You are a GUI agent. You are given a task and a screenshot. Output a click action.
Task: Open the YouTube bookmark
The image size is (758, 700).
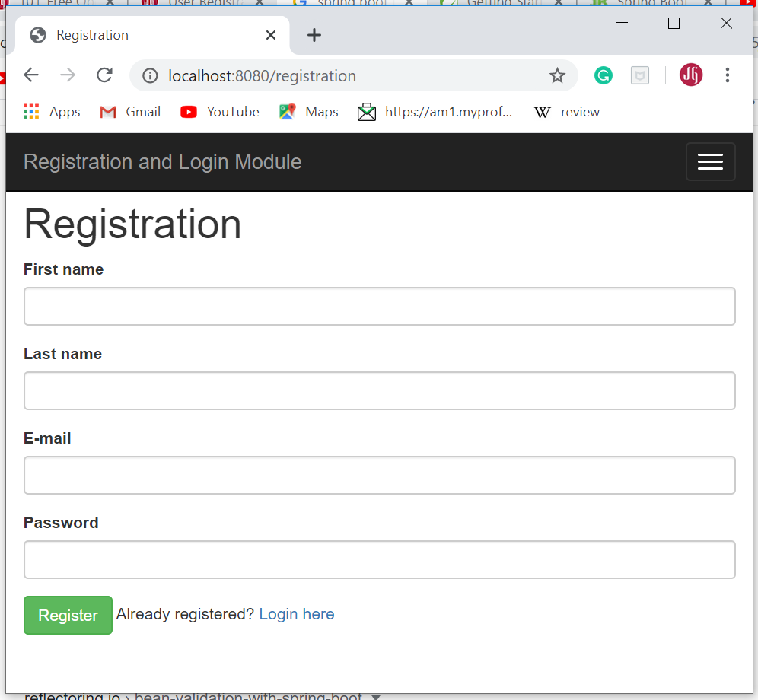(x=220, y=112)
